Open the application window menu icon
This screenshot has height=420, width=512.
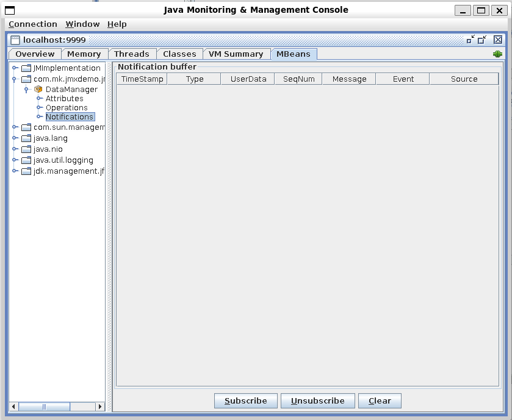(x=10, y=10)
